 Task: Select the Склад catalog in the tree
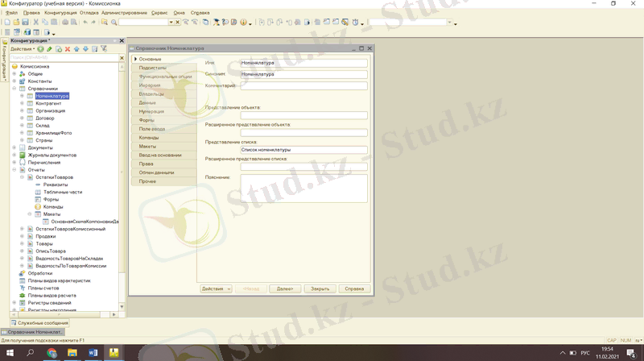pos(43,126)
